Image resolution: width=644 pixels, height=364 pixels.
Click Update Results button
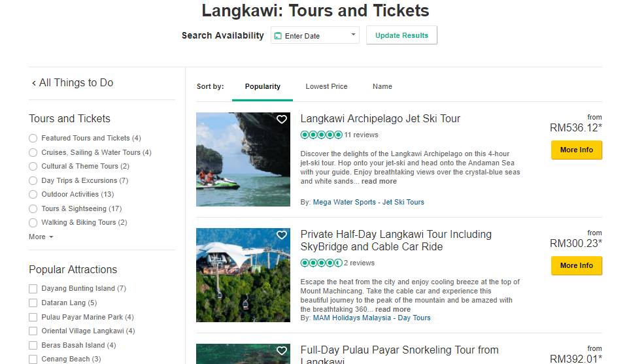tap(401, 35)
